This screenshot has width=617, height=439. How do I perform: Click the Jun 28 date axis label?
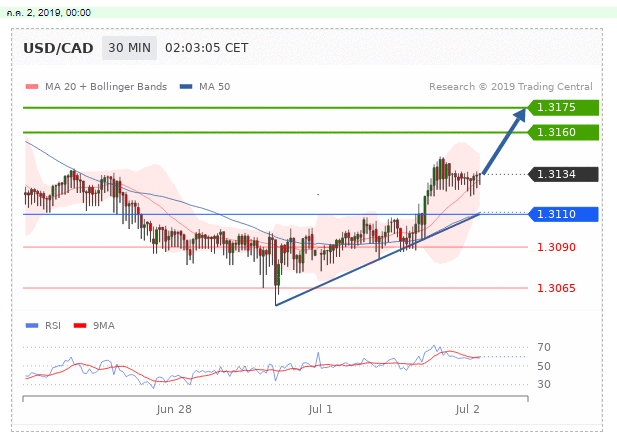174,409
